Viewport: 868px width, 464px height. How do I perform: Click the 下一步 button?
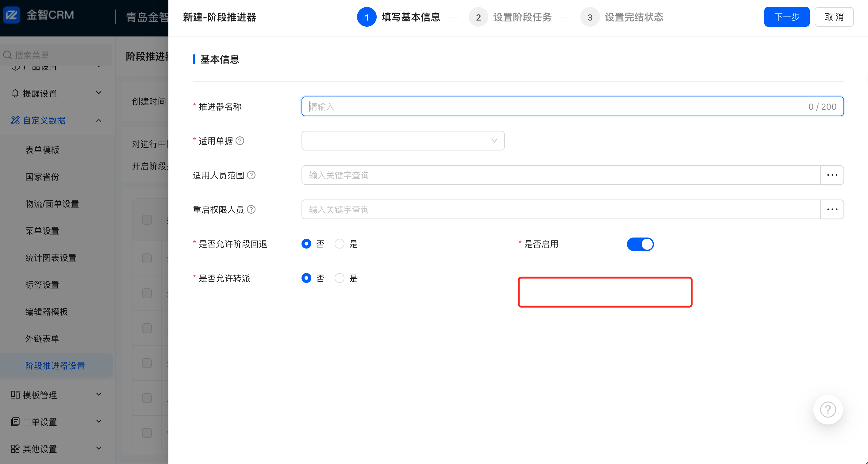tap(786, 17)
